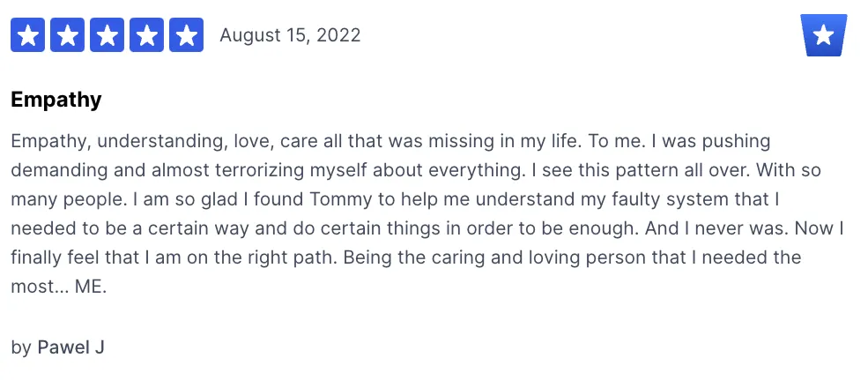Open the review titled Empathy

[x=56, y=100]
